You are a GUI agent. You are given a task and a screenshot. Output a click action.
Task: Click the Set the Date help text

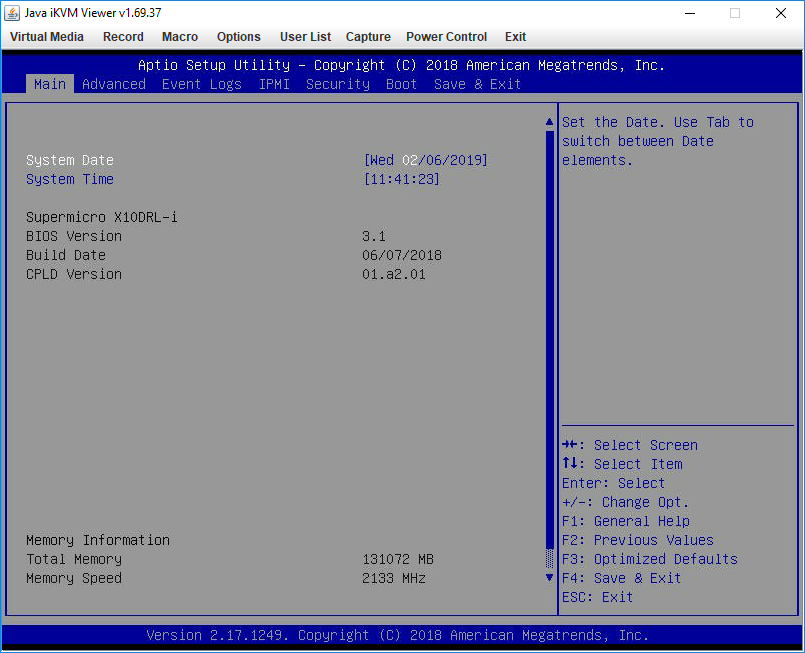658,142
